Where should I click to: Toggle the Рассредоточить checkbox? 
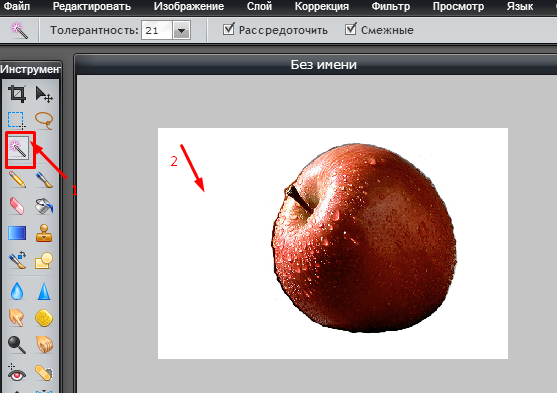229,29
